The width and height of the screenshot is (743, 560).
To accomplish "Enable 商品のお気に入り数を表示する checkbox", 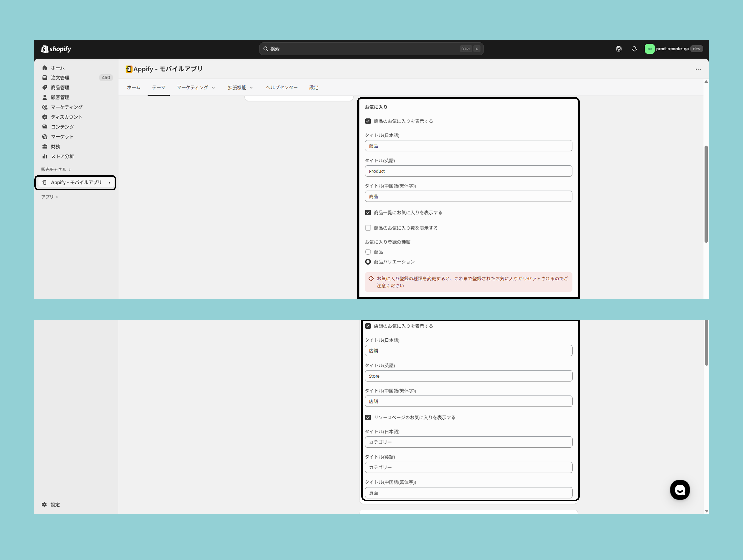I will point(368,228).
